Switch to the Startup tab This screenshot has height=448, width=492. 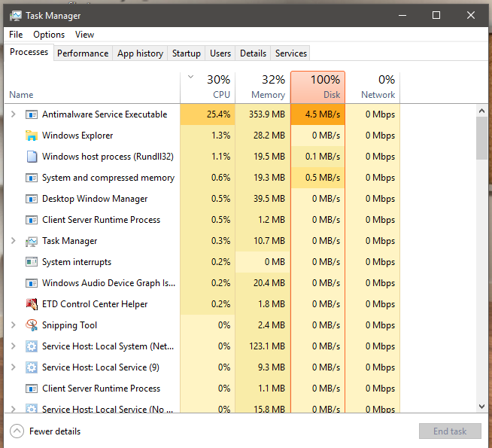pos(187,53)
